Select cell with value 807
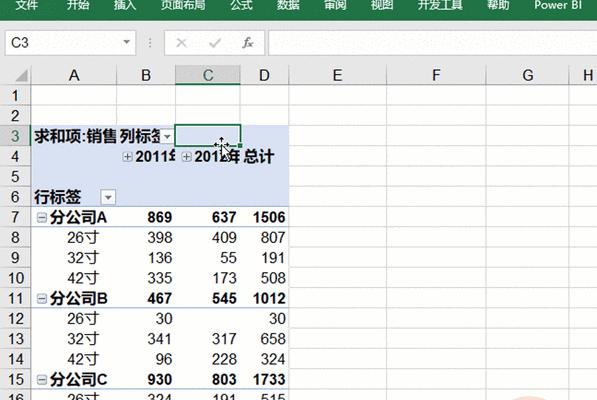Viewport: 597px width, 400px height. [264, 237]
